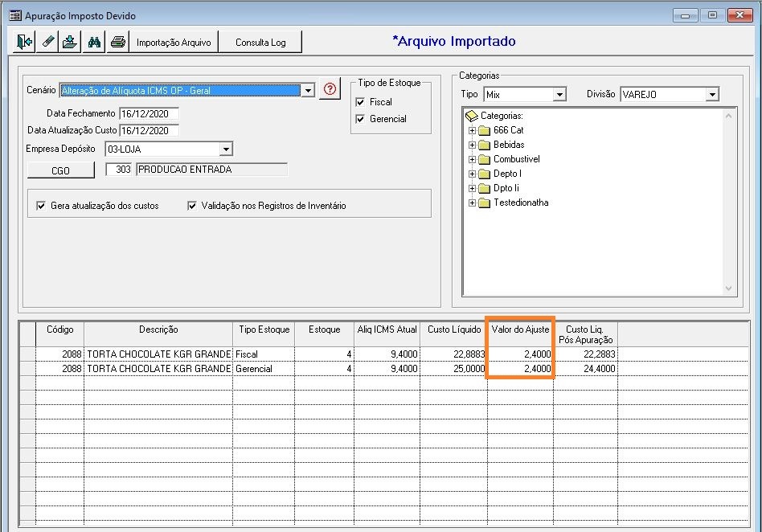Image resolution: width=762 pixels, height=532 pixels.
Task: Click the Custo Líquido column header
Action: [454, 334]
